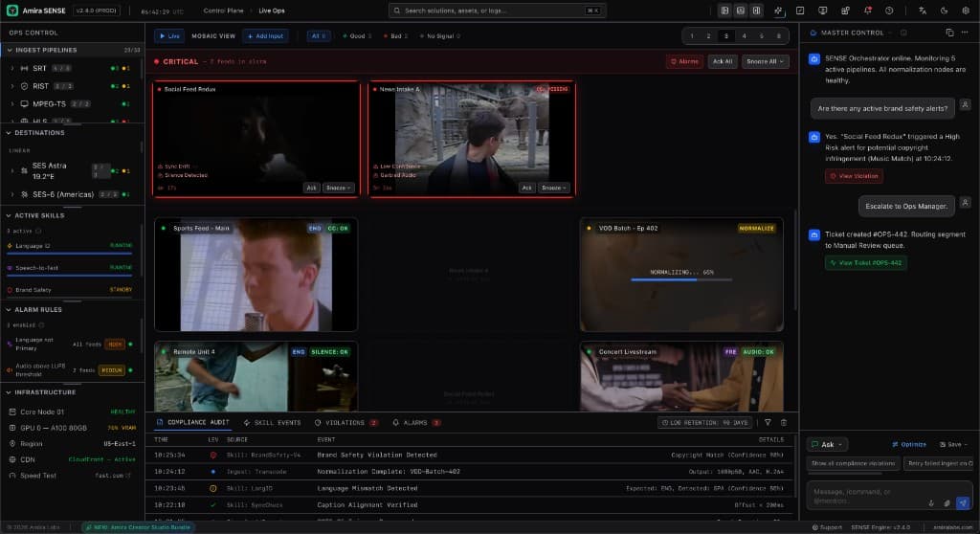Collapse the Active Skills section

pos(73,215)
